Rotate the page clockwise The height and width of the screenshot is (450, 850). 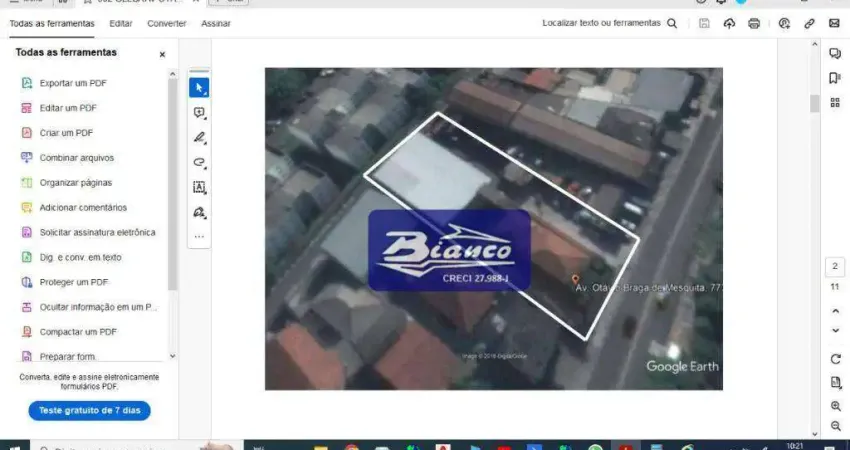[x=835, y=359]
